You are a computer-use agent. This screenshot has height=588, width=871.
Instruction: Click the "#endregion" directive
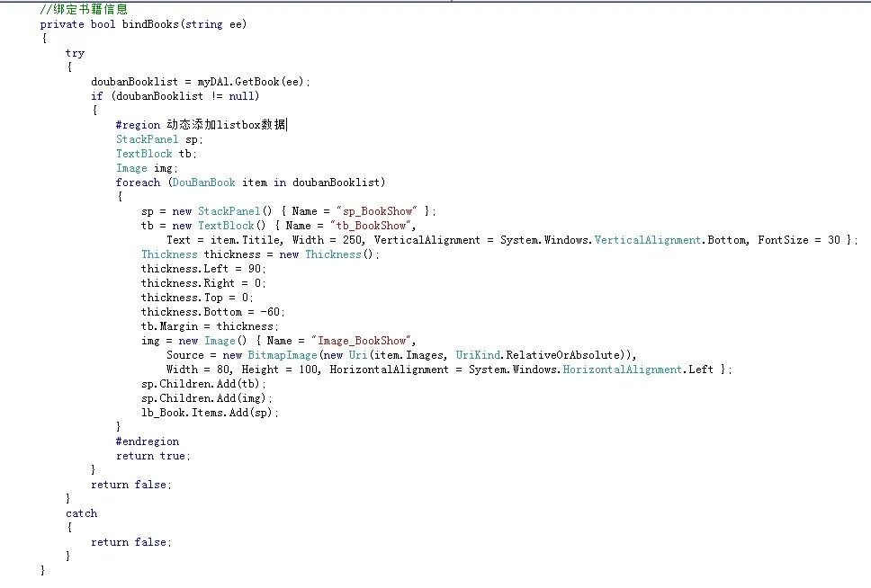[x=148, y=441]
